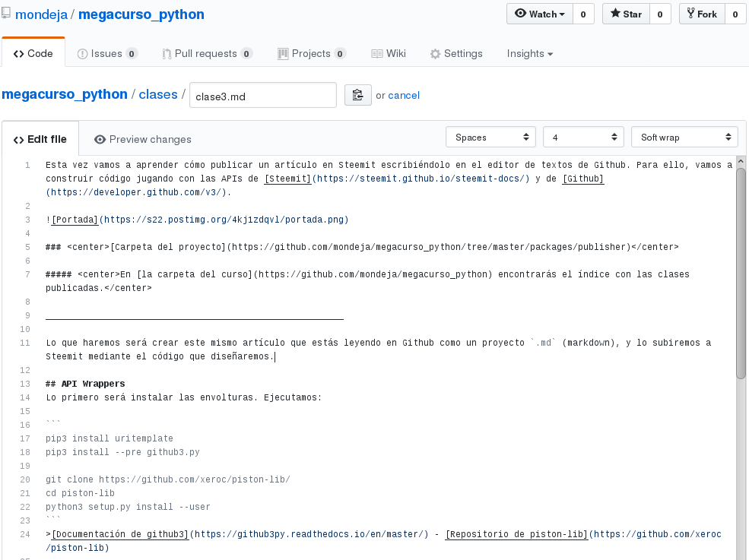The image size is (749, 560).
Task: Go to megacurso_python breadcrumb root
Action: pyautogui.click(x=65, y=94)
